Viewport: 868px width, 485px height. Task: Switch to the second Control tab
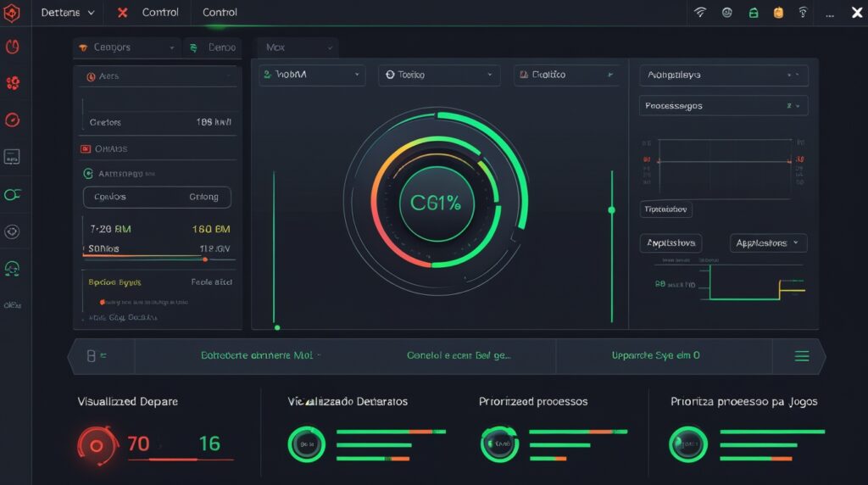point(220,12)
